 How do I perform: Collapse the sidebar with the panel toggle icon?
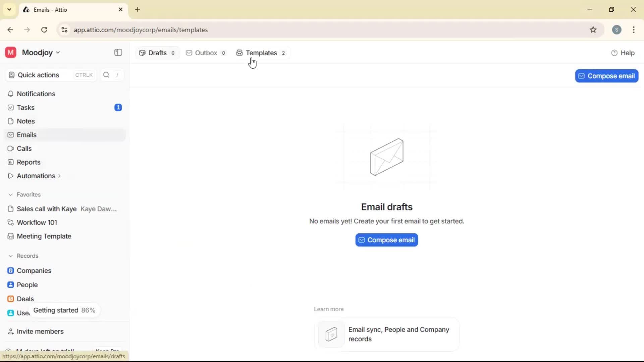118,52
